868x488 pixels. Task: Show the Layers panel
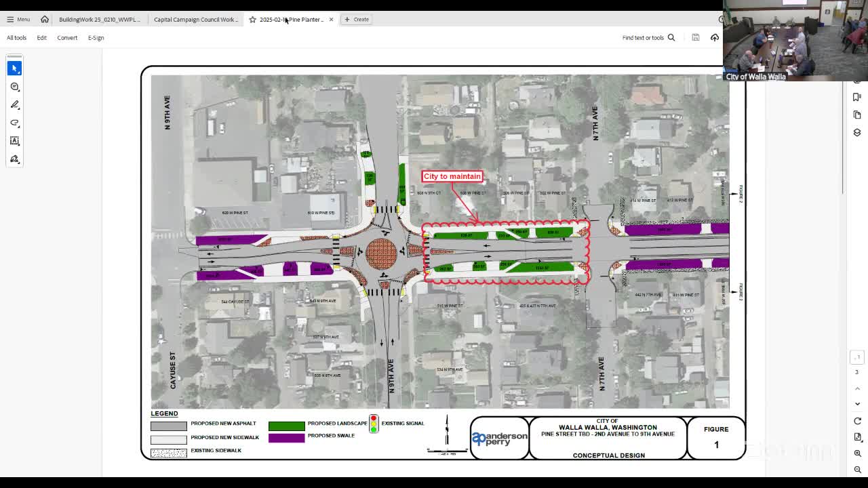tap(857, 132)
